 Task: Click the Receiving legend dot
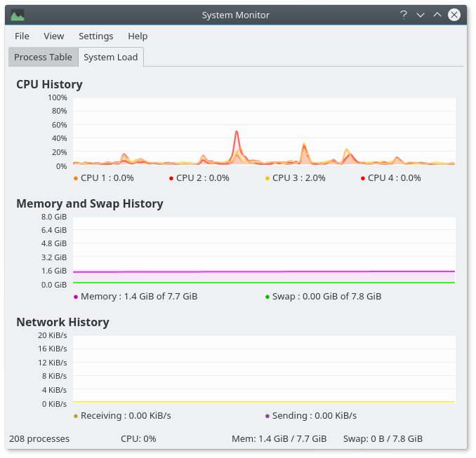(76, 416)
